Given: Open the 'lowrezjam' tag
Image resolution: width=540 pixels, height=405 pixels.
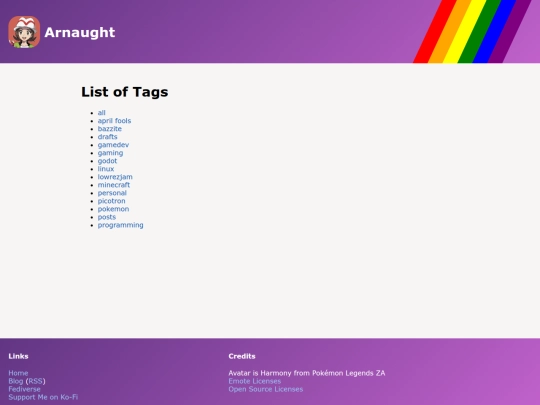Looking at the screenshot, I should 115,177.
